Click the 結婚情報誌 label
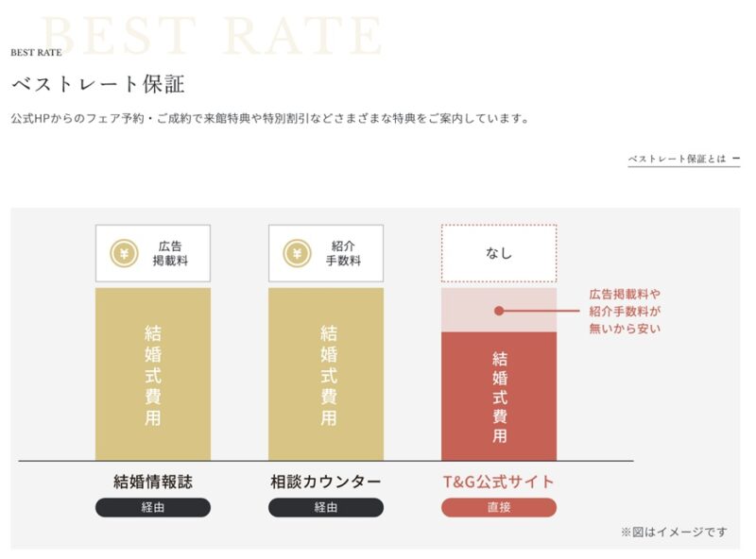 [153, 482]
